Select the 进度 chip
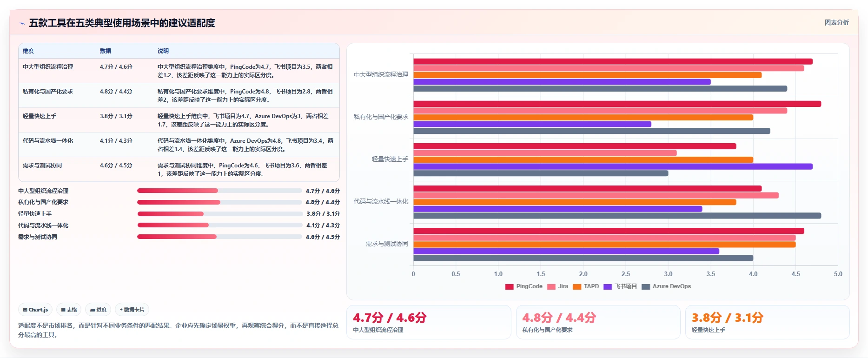 coord(98,310)
